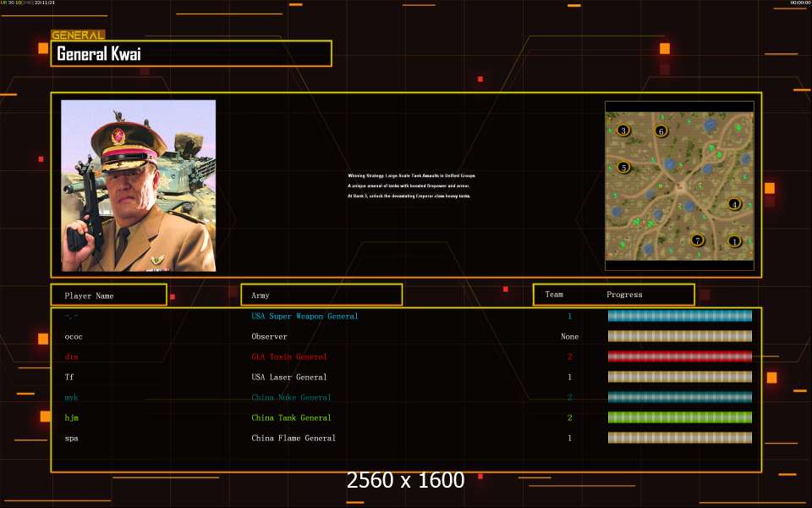
Task: Select the Army column header
Action: [321, 295]
